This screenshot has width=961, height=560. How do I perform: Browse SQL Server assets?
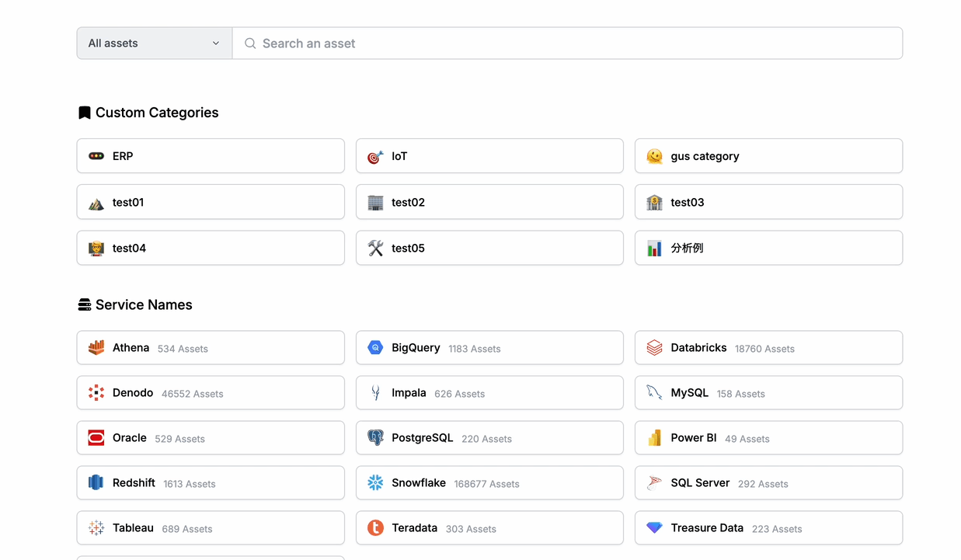point(768,483)
